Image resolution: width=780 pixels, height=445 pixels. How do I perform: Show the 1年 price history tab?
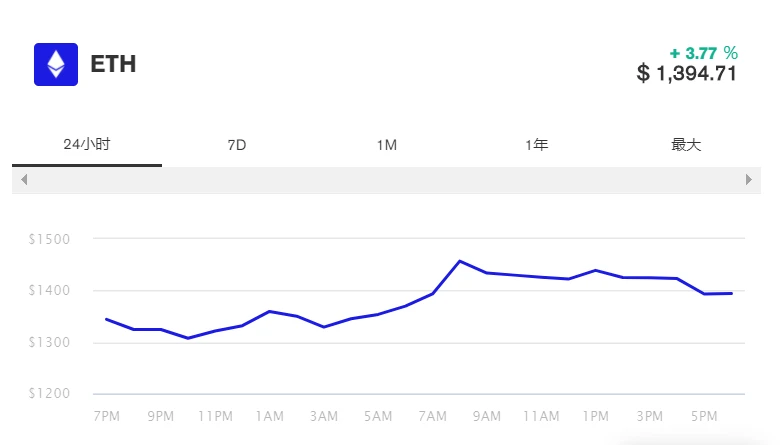pos(536,145)
